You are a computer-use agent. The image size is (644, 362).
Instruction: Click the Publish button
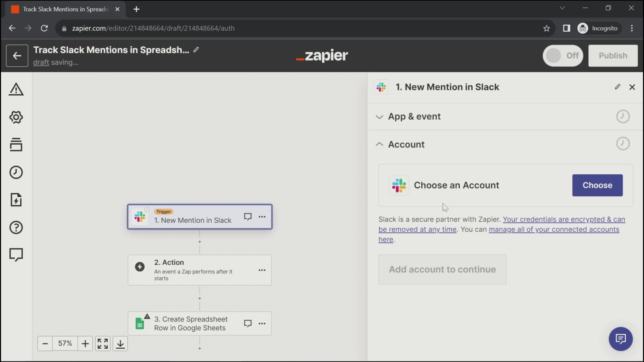click(613, 55)
